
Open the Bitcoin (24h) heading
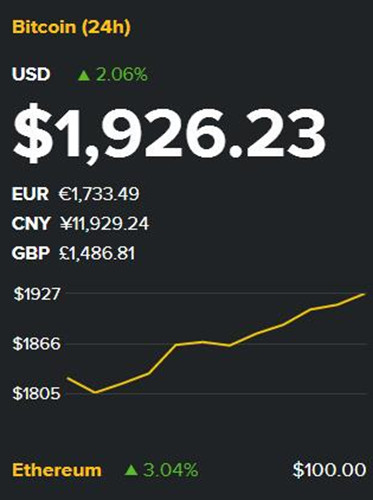[71, 27]
